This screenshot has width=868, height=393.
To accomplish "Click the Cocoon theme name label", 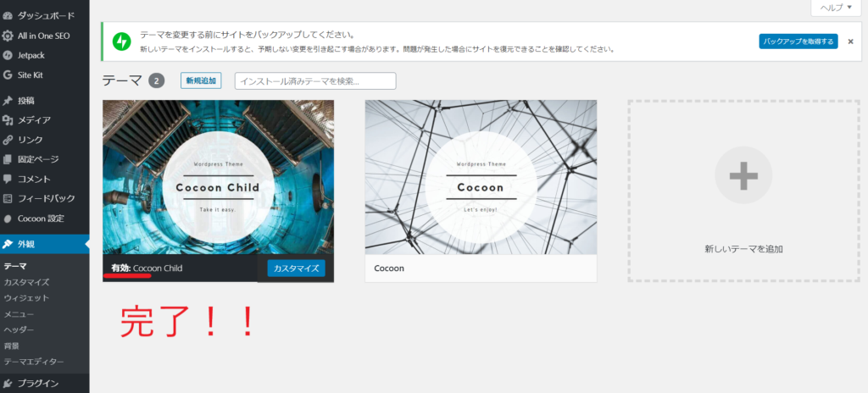I will [x=389, y=268].
